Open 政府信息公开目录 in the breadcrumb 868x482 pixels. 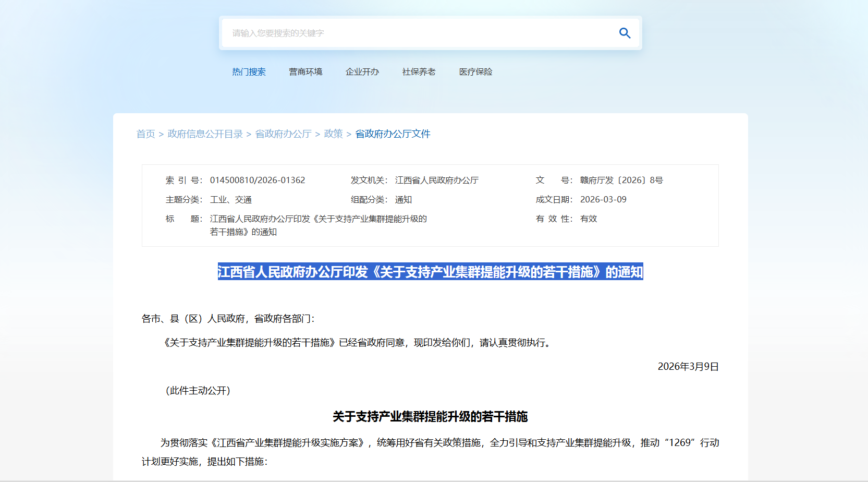(205, 134)
